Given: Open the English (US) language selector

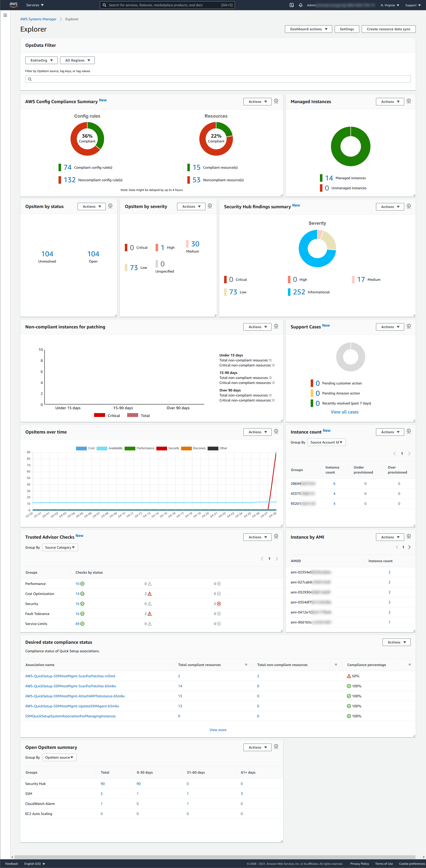Looking at the screenshot, I should [35, 863].
